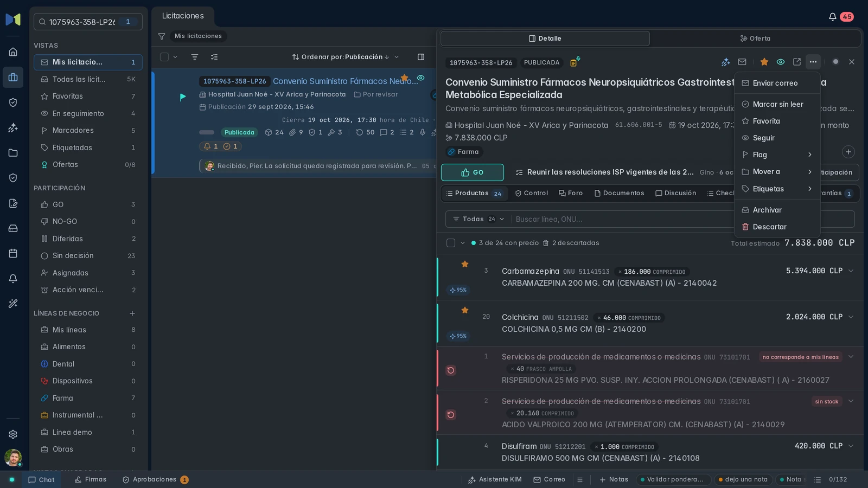Open the notifications bell icon
868x488 pixels.
(x=832, y=17)
